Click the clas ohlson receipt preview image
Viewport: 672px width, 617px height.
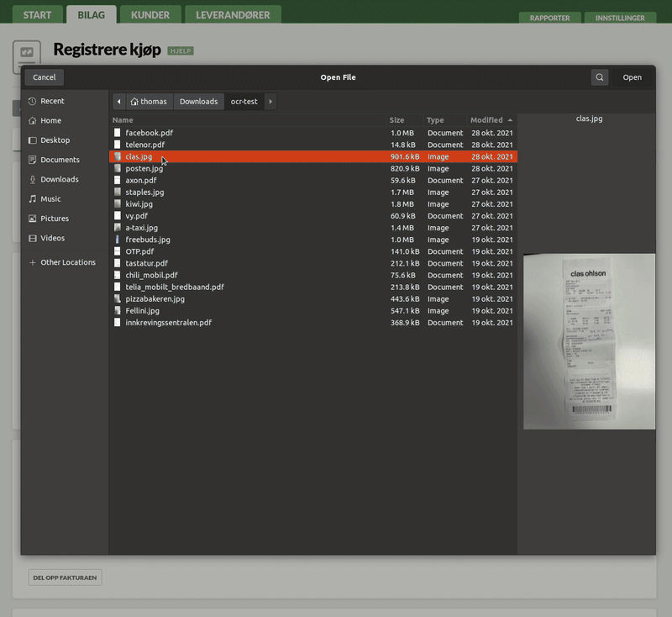pyautogui.click(x=590, y=341)
